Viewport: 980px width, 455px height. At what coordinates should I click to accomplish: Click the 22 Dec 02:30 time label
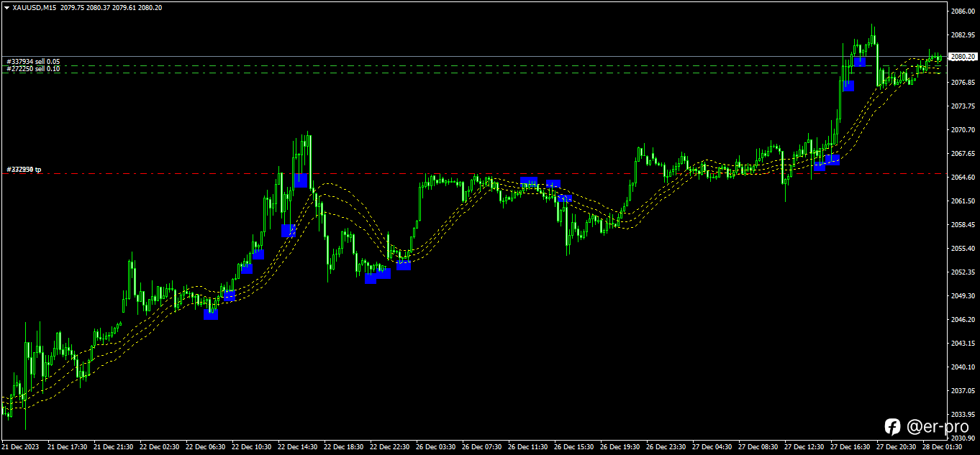point(160,447)
